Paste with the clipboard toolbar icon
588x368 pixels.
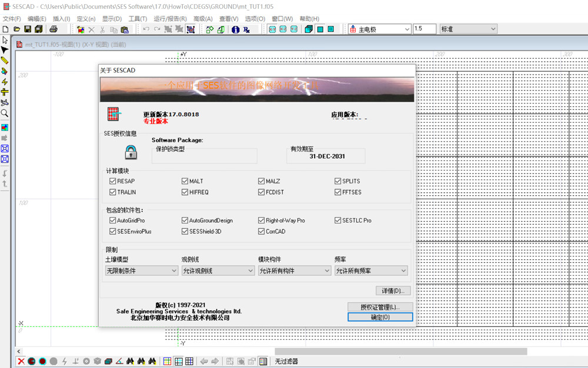click(x=125, y=29)
